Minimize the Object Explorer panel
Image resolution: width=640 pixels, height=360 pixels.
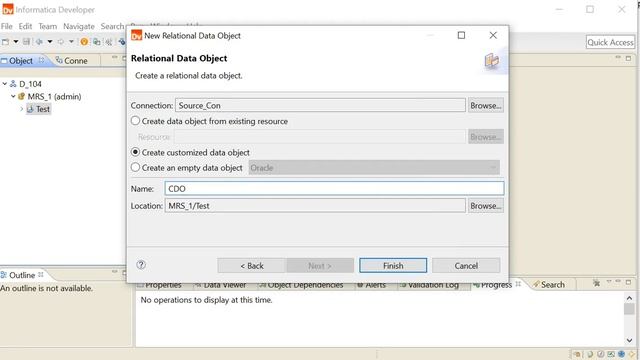pyautogui.click(x=115, y=58)
